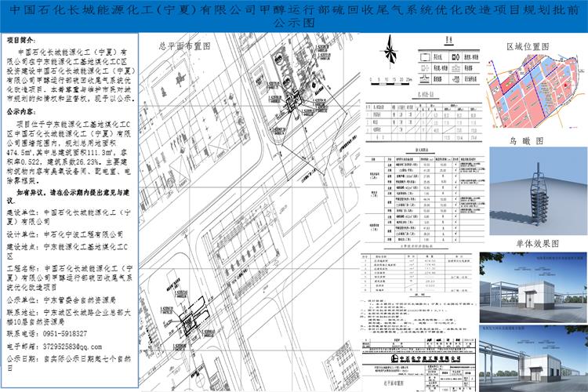588x392 pixels.
Task: Click the main site plan drawing
Action: tap(249, 212)
